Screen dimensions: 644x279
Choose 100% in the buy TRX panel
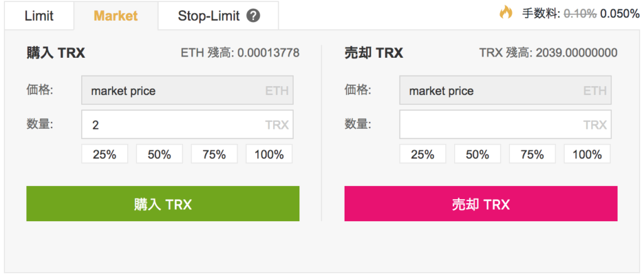(269, 155)
